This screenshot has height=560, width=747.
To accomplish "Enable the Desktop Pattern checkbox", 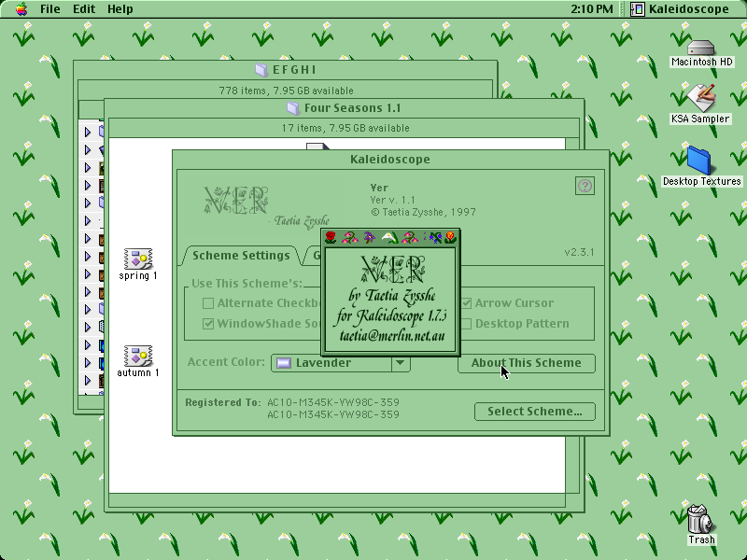I will pos(466,324).
